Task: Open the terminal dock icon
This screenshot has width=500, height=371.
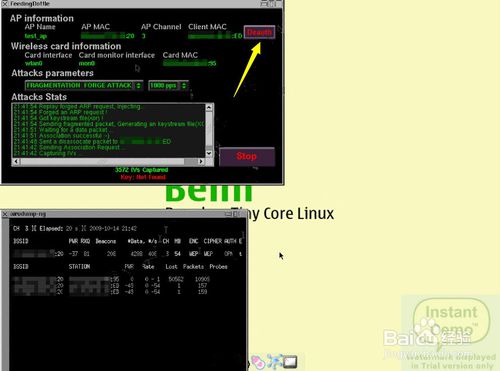Action: click(290, 362)
